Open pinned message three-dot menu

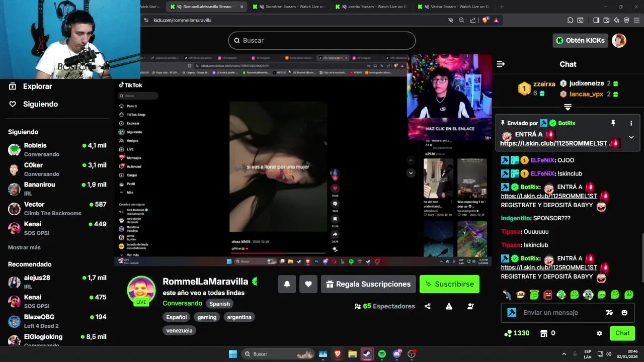pyautogui.click(x=631, y=123)
